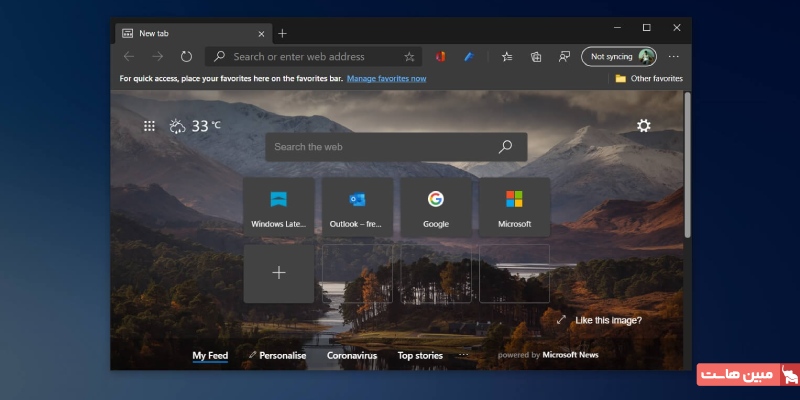Click the Manage favorites now link

tap(386, 78)
